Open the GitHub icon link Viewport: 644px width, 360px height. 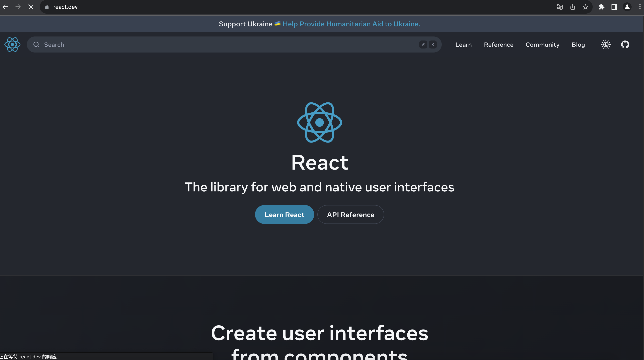pos(625,44)
